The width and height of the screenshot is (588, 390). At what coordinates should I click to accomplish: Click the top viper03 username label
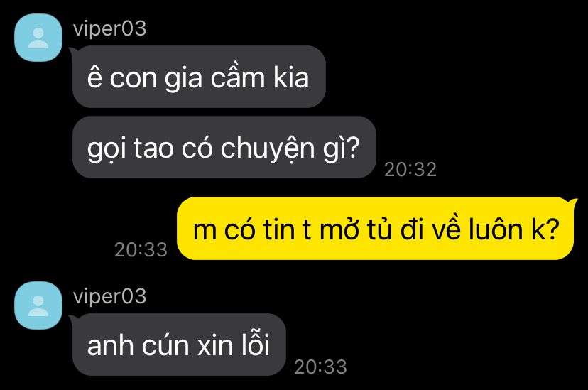click(x=109, y=29)
